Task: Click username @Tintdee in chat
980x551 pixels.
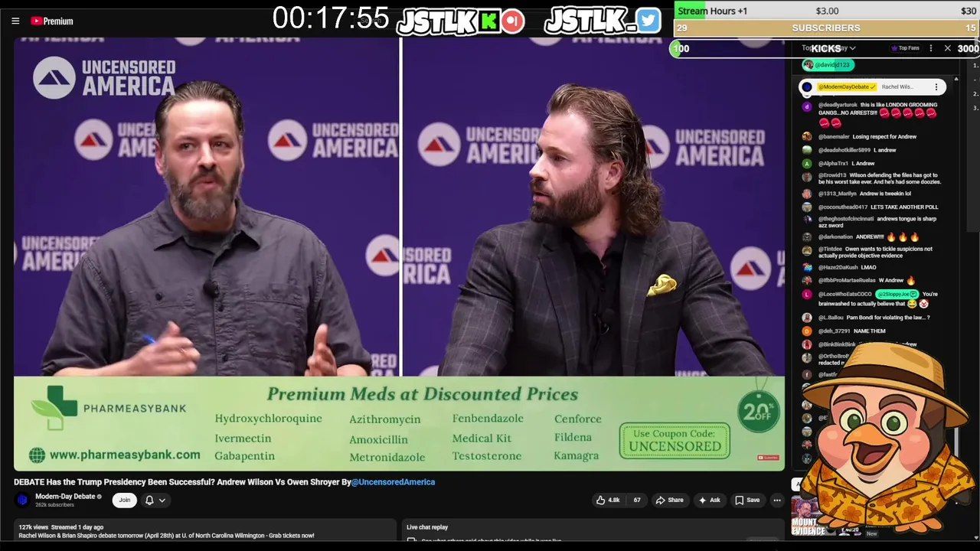Action: pyautogui.click(x=831, y=249)
